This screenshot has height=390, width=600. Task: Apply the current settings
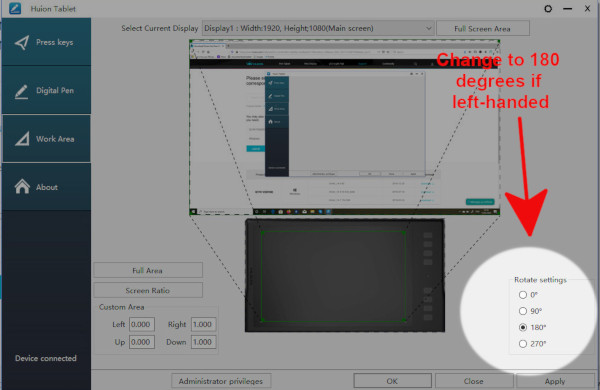(554, 381)
